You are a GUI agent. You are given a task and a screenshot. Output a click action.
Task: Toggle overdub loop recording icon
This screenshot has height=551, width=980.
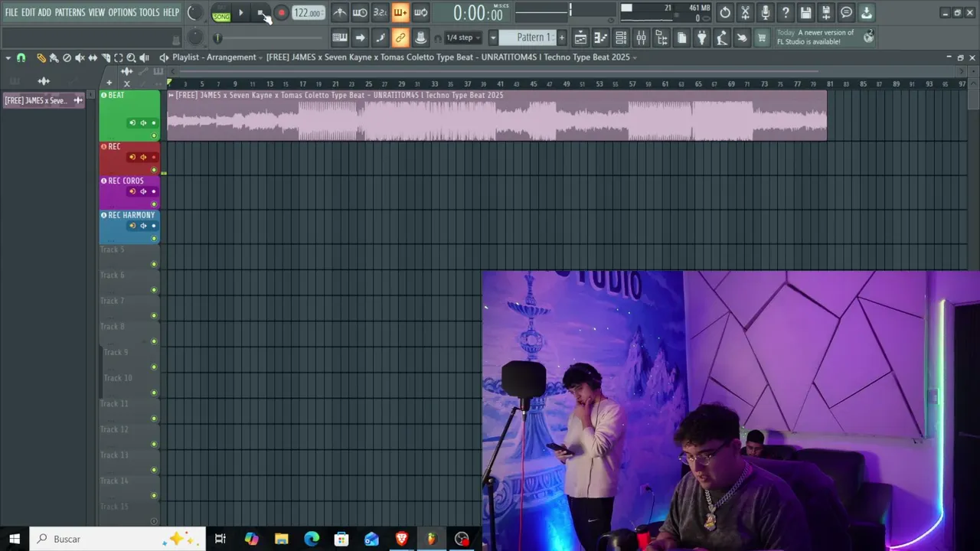point(400,12)
